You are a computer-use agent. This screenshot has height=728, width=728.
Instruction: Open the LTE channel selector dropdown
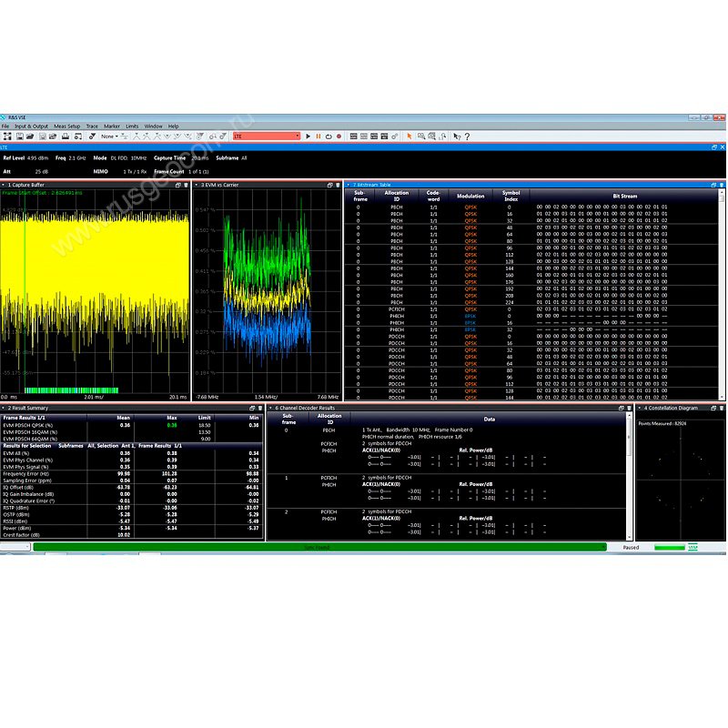click(267, 136)
